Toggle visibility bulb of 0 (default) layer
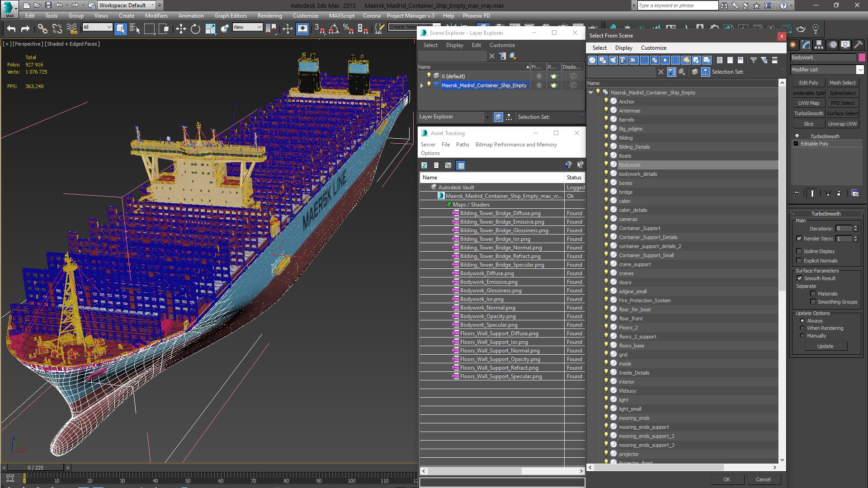The height and width of the screenshot is (488, 868). [x=429, y=76]
